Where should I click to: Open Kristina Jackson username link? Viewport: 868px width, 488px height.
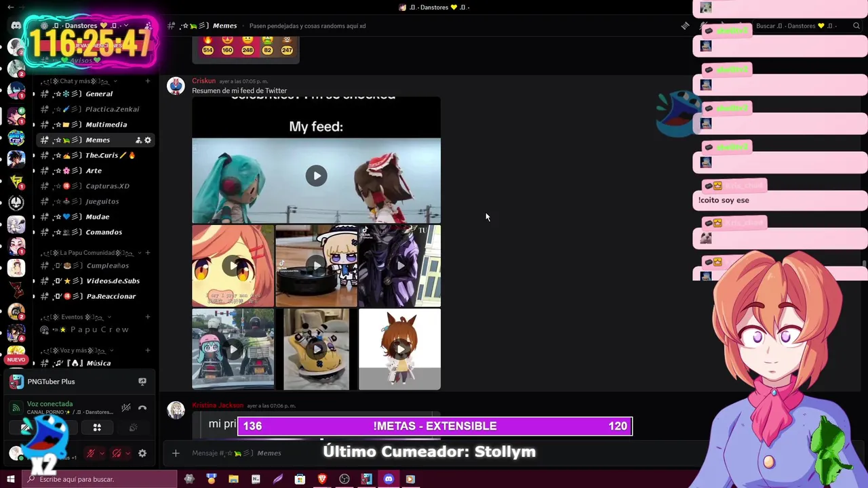tap(217, 405)
